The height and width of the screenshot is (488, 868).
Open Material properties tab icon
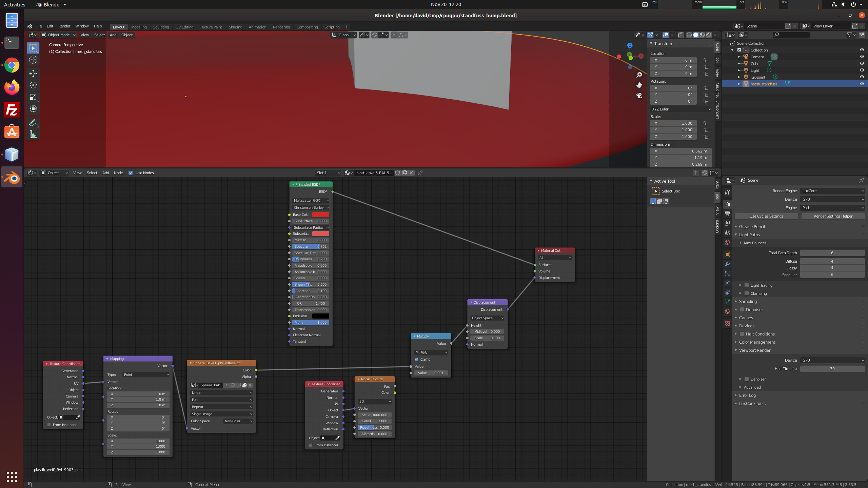727,311
